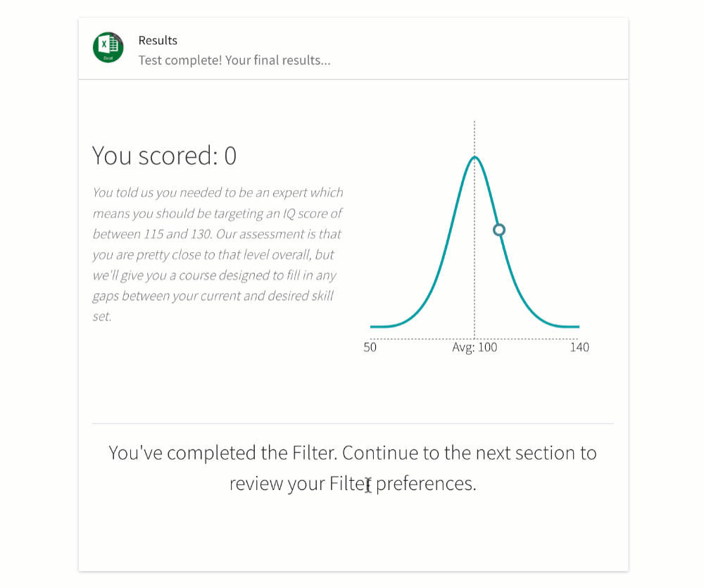Click the "50" minimum axis label
Viewport: 704px width, 588px height.
point(370,347)
